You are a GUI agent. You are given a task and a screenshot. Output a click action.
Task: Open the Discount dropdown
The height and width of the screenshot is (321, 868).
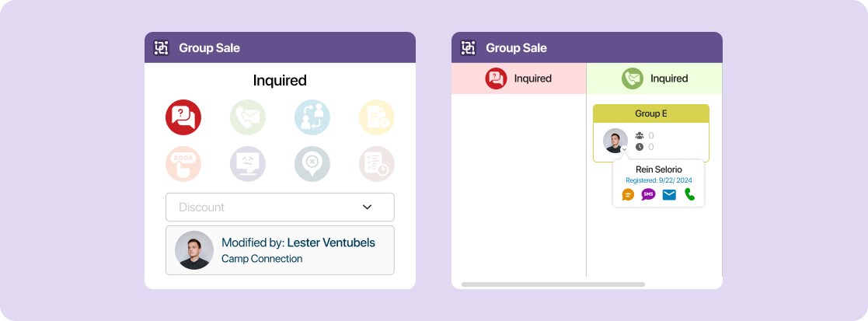tap(280, 207)
